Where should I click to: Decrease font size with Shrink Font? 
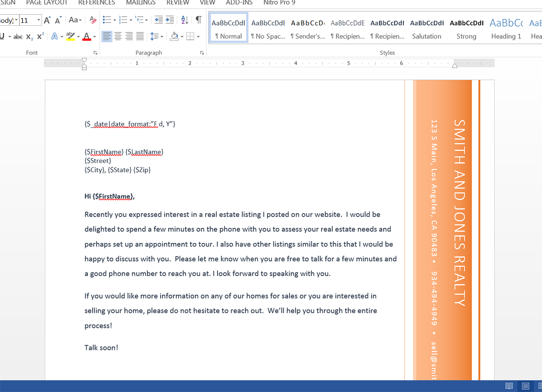pos(58,20)
